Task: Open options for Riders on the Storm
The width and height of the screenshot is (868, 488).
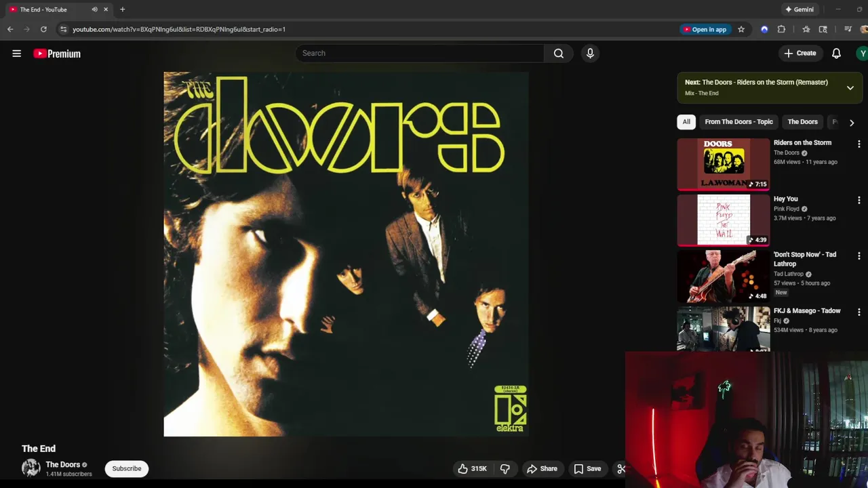Action: coord(859,144)
